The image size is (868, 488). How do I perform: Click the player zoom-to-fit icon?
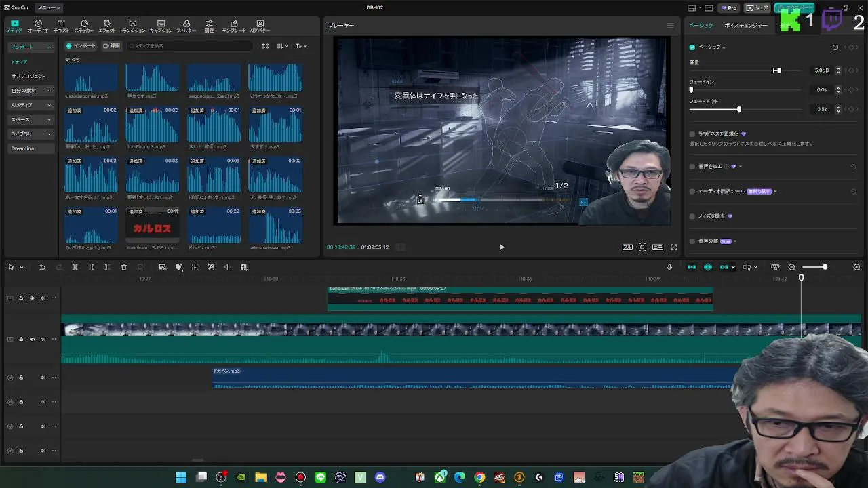(x=642, y=247)
